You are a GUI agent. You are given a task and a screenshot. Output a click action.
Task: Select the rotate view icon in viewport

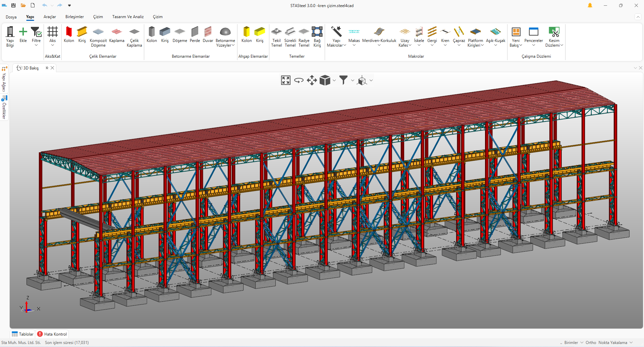pos(299,80)
